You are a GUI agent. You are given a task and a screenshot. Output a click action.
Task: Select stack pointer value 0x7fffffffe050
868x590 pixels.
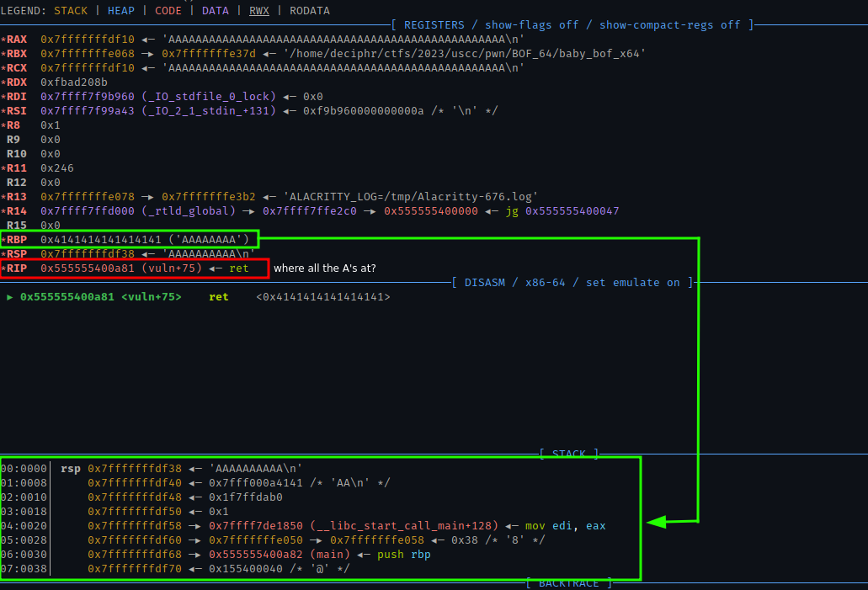click(x=256, y=540)
